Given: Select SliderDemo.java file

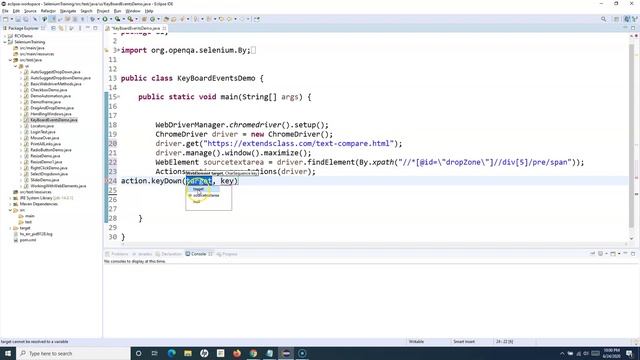Looking at the screenshot, I should (x=44, y=180).
